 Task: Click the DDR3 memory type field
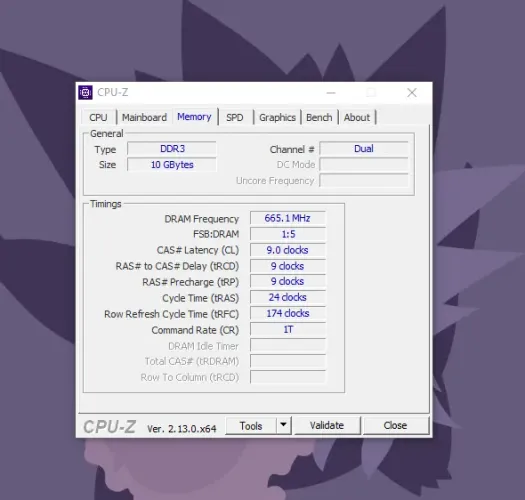172,149
